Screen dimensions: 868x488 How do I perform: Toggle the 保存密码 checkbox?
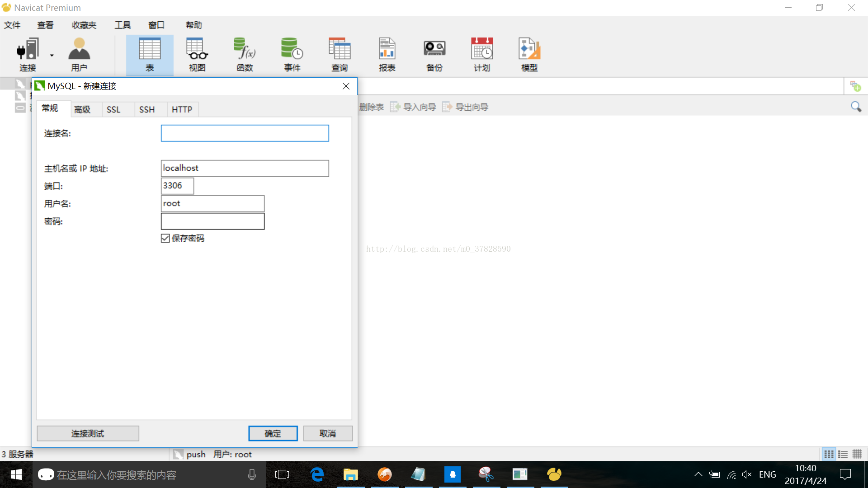pyautogui.click(x=165, y=238)
